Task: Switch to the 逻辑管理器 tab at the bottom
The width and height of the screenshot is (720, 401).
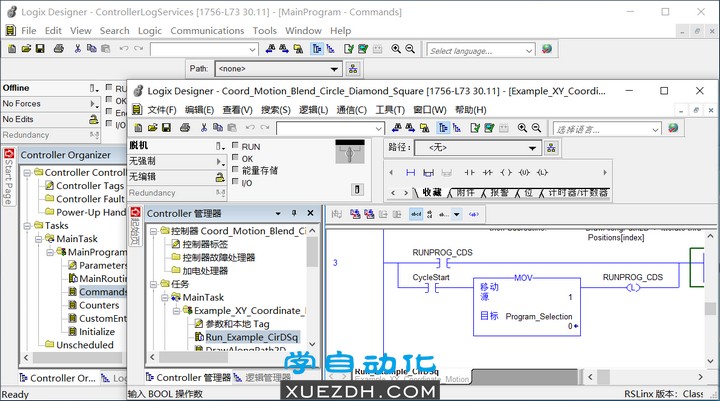Action: [263, 378]
